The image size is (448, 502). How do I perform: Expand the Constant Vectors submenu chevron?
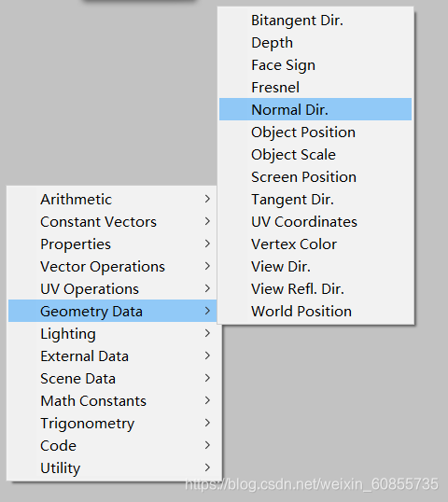coord(207,221)
